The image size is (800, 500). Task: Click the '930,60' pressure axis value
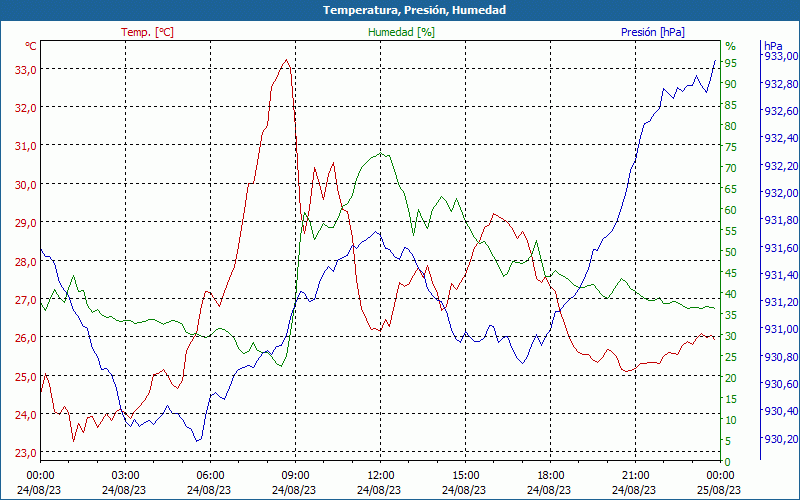[x=780, y=384]
